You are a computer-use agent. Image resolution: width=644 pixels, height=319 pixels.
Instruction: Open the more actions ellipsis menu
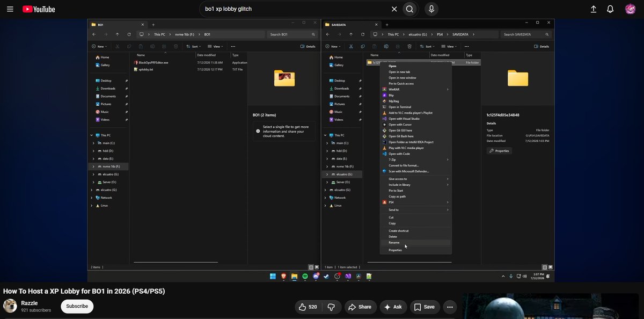[x=450, y=307]
